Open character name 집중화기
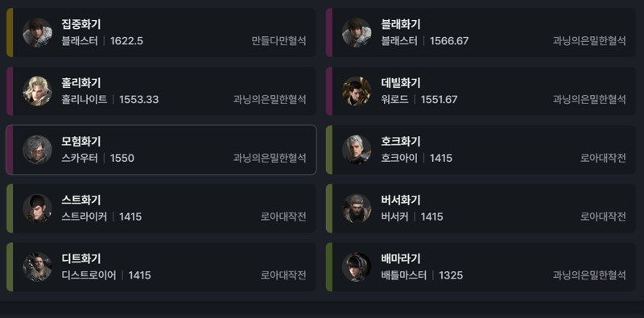Image resolution: width=644 pixels, height=318 pixels. (81, 24)
